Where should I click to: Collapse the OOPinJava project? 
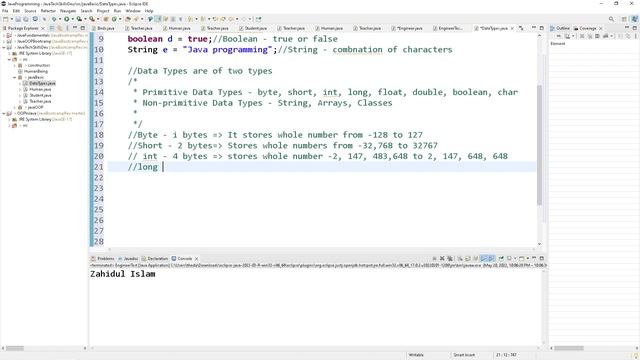point(4,113)
